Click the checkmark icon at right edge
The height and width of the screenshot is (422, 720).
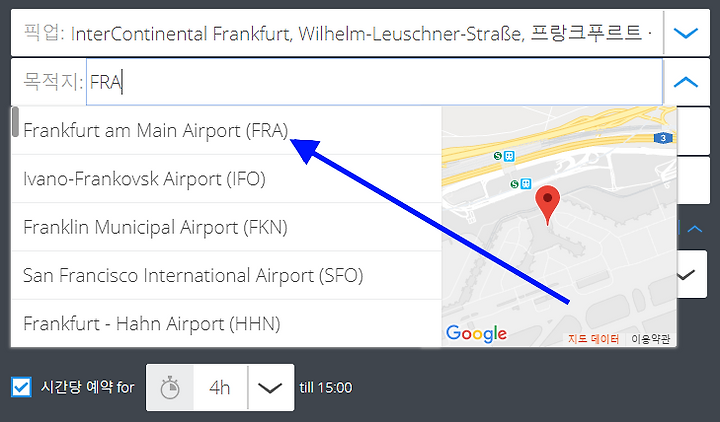(687, 275)
